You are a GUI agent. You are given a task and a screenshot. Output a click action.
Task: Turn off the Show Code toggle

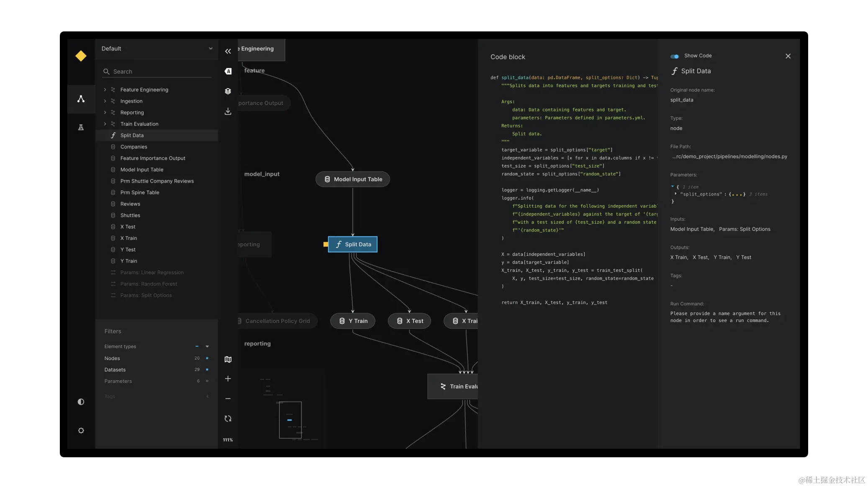click(675, 56)
